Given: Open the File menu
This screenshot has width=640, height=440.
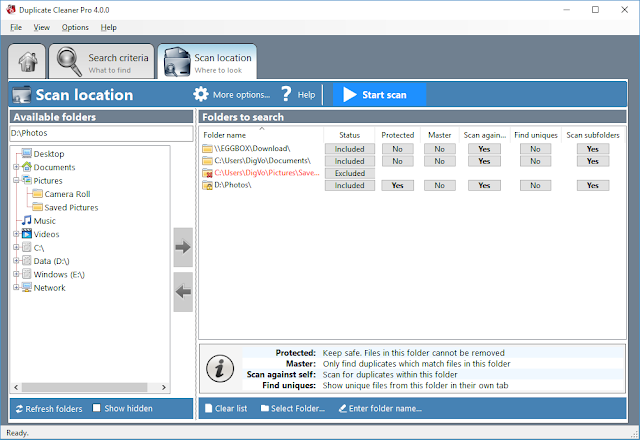Looking at the screenshot, I should tap(16, 27).
